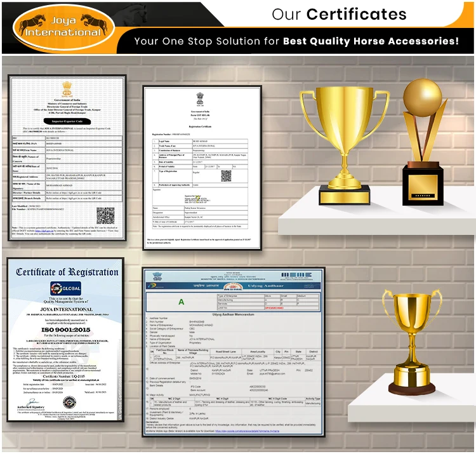Viewport: 476px width, 454px height.
Task: Click QR code on GST registration certificate
Action: pos(226,176)
